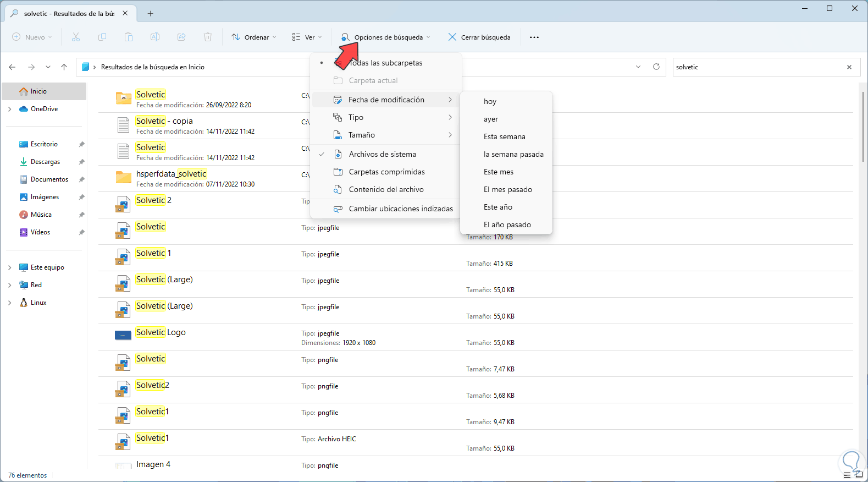Select hoy date filter
This screenshot has height=482, width=868.
tap(506, 101)
